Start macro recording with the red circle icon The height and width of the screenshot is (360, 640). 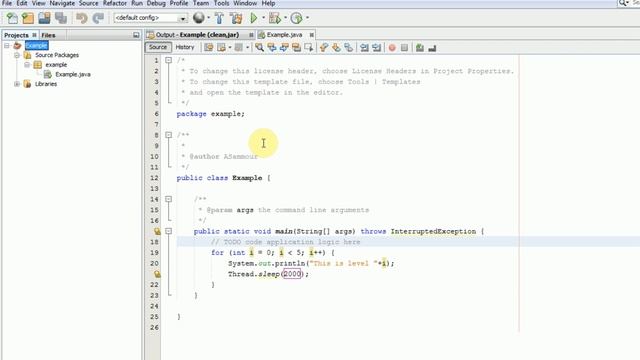tap(392, 48)
